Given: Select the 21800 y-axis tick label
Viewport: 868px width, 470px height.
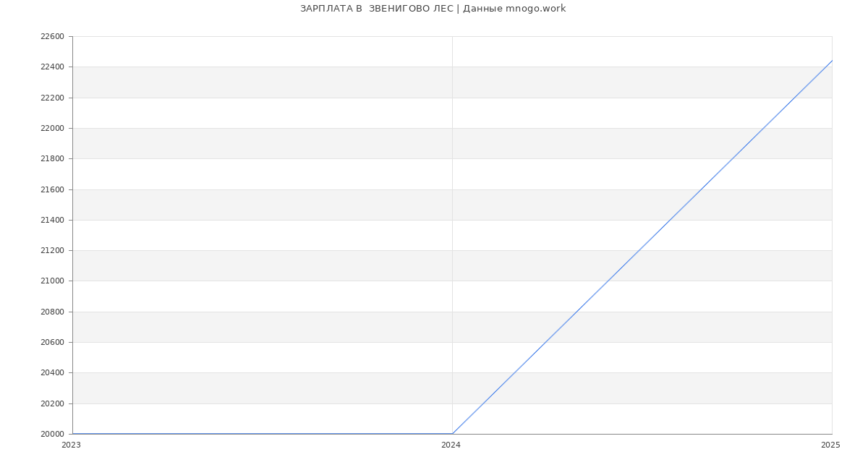Looking at the screenshot, I should 52,159.
